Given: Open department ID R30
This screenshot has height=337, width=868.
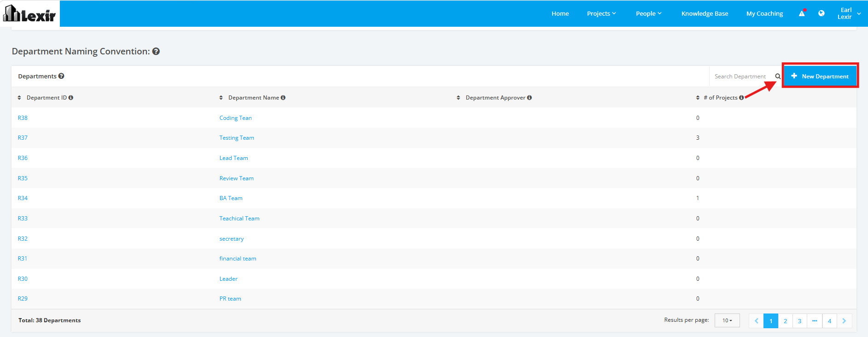Looking at the screenshot, I should pos(23,279).
